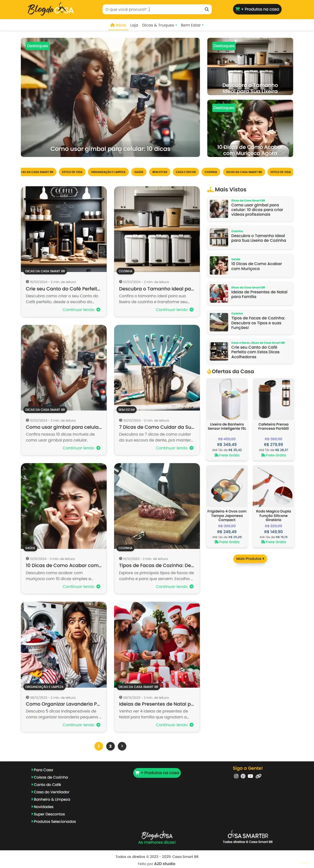314x868 pixels.
Task: Open Pinterest icon in footer
Action: pyautogui.click(x=243, y=776)
